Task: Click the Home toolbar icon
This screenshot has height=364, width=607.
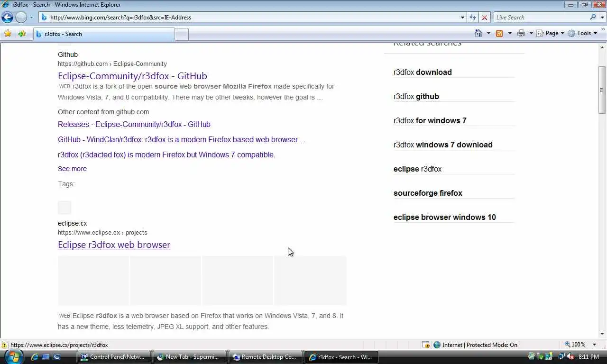Action: (x=478, y=33)
